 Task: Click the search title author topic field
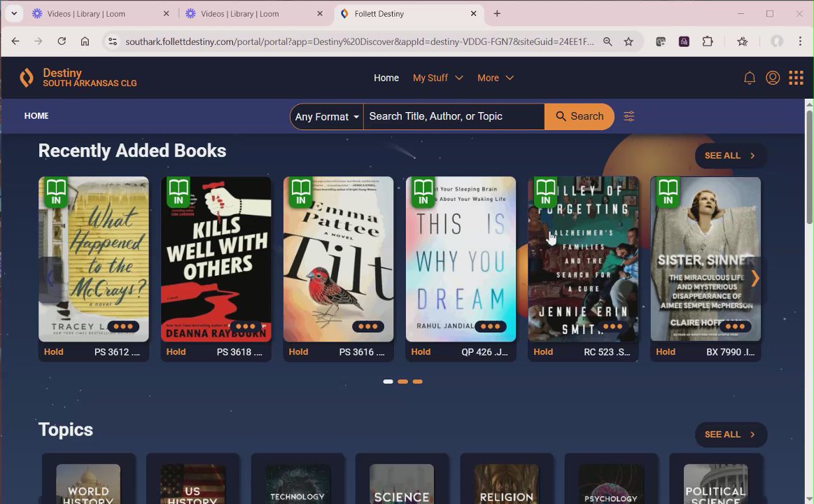coord(454,116)
